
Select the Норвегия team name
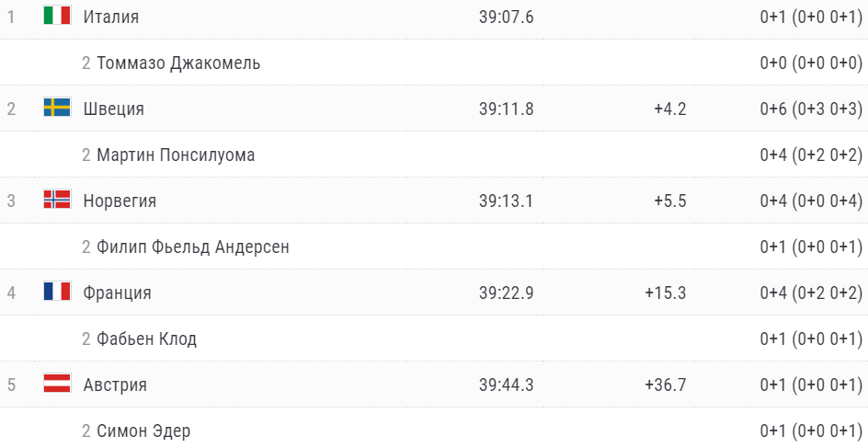pyautogui.click(x=120, y=201)
